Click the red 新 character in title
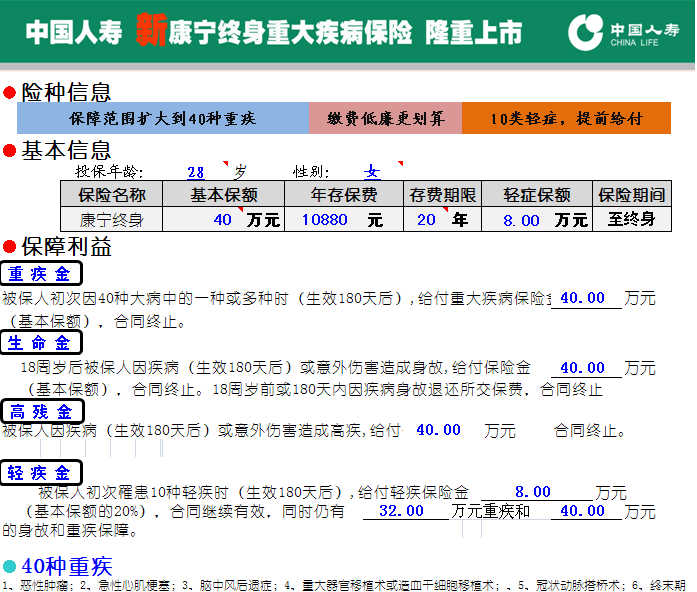This screenshot has width=697, height=592. point(152,30)
